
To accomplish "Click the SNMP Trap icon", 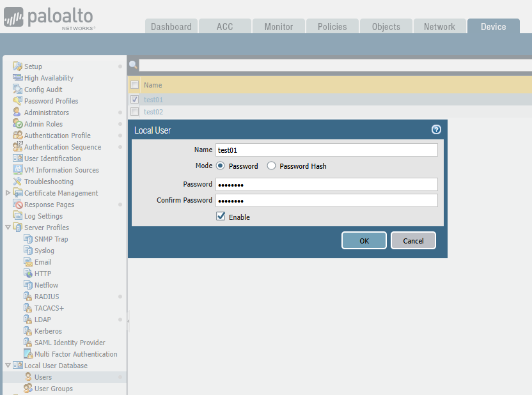I will pyautogui.click(x=28, y=238).
